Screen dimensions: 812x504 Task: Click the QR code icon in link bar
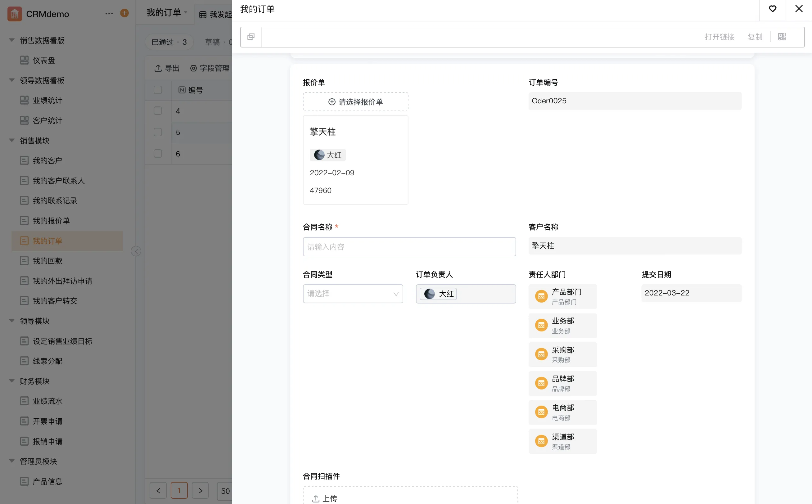(x=782, y=37)
